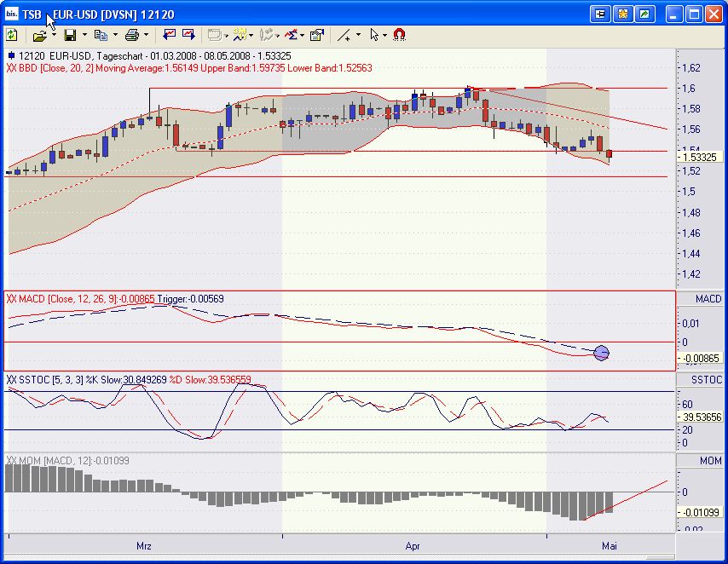Click the 39.53656 stochastic value label
Image resolution: width=728 pixels, height=564 pixels.
700,417
